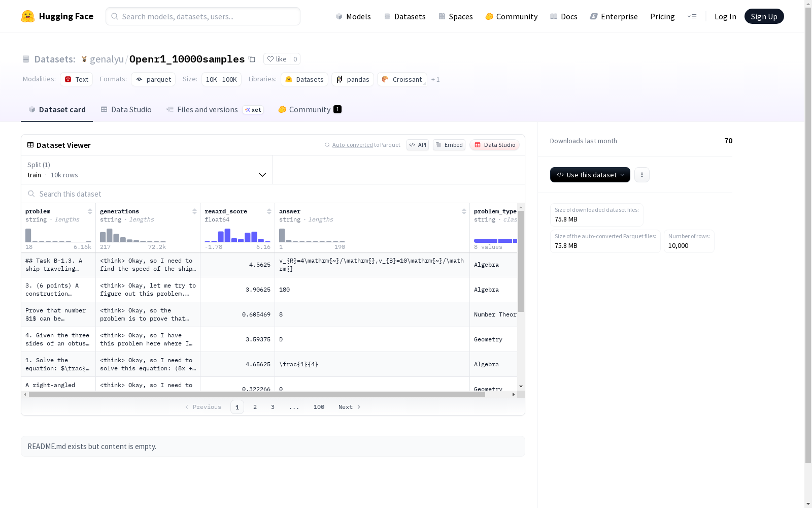
Task: Open Models in top navigation
Action: pyautogui.click(x=353, y=16)
